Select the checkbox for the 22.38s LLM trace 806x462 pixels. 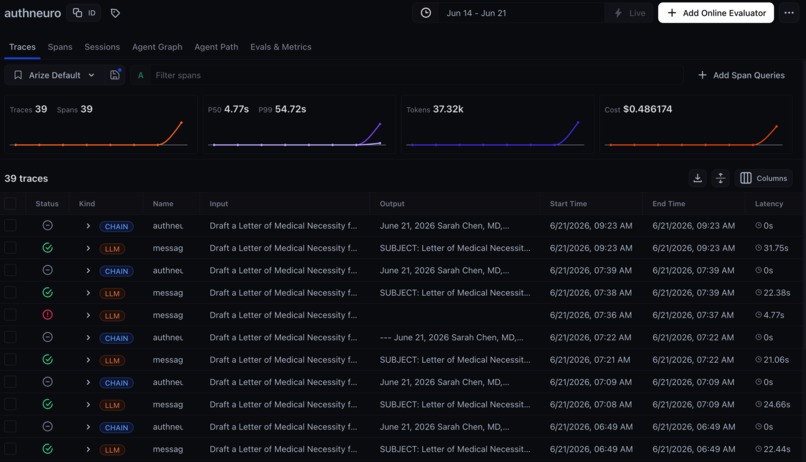(x=10, y=292)
